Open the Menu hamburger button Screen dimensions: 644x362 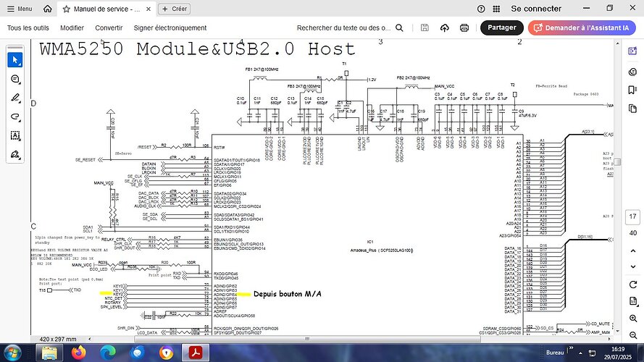click(x=20, y=9)
